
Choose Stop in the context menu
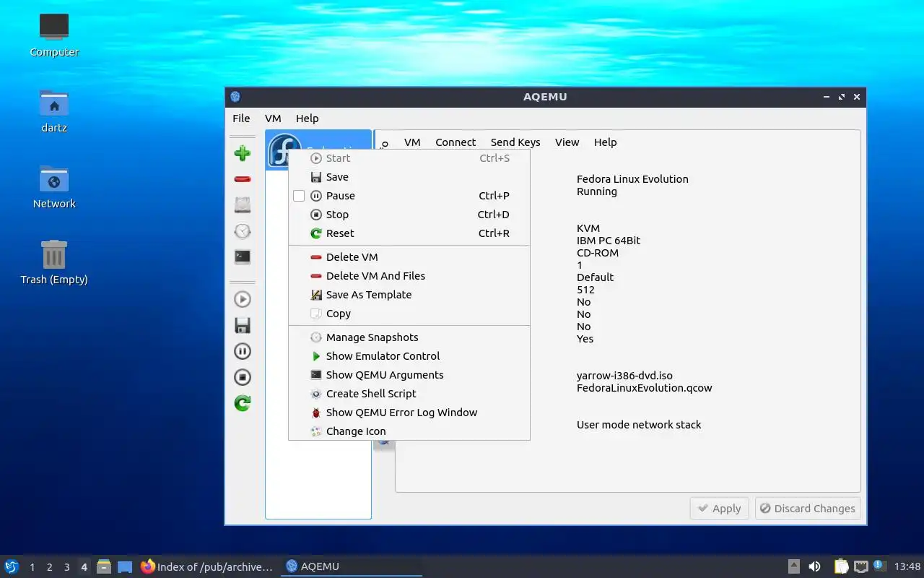409,215
